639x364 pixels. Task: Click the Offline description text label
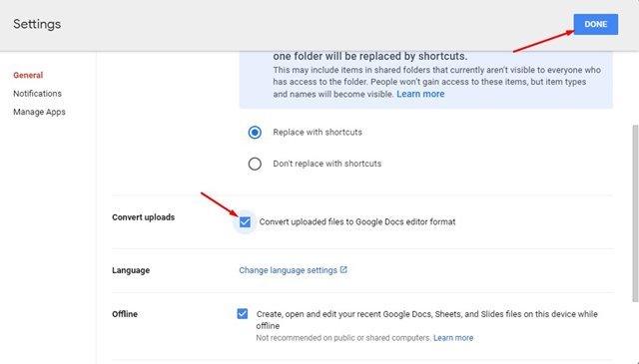426,319
